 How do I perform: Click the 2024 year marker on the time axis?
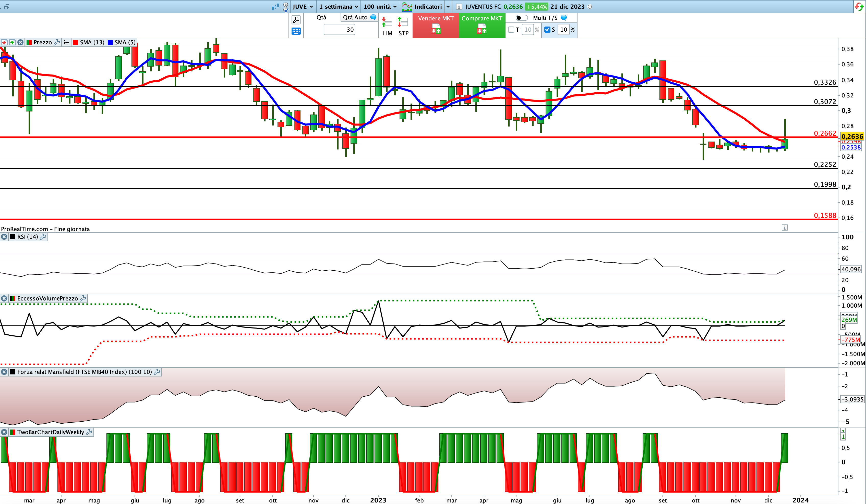(800, 500)
